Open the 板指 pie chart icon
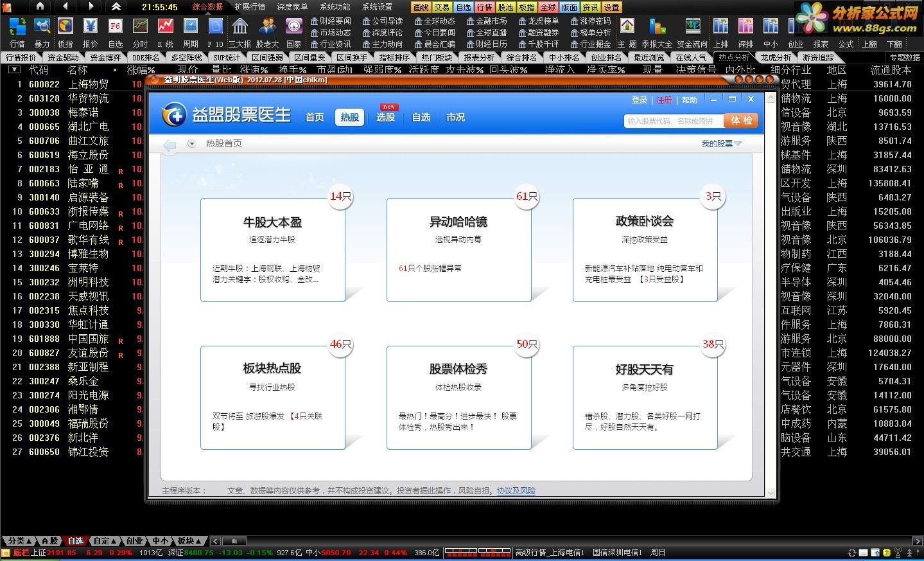 pos(65,26)
